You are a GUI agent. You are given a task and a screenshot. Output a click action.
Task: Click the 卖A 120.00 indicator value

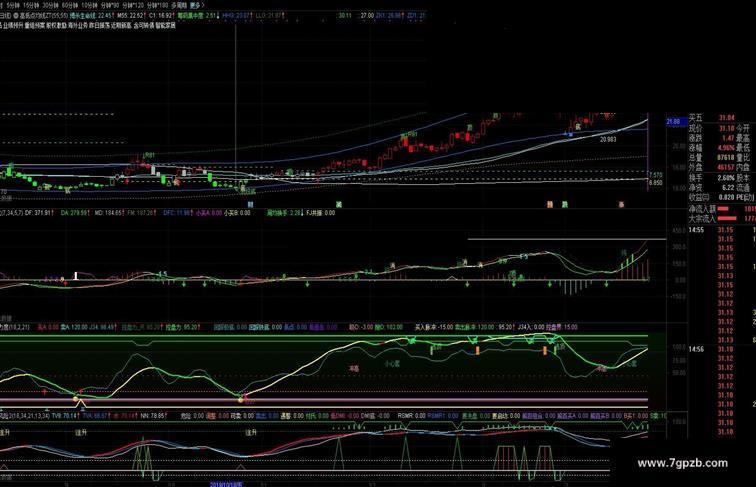pos(76,327)
